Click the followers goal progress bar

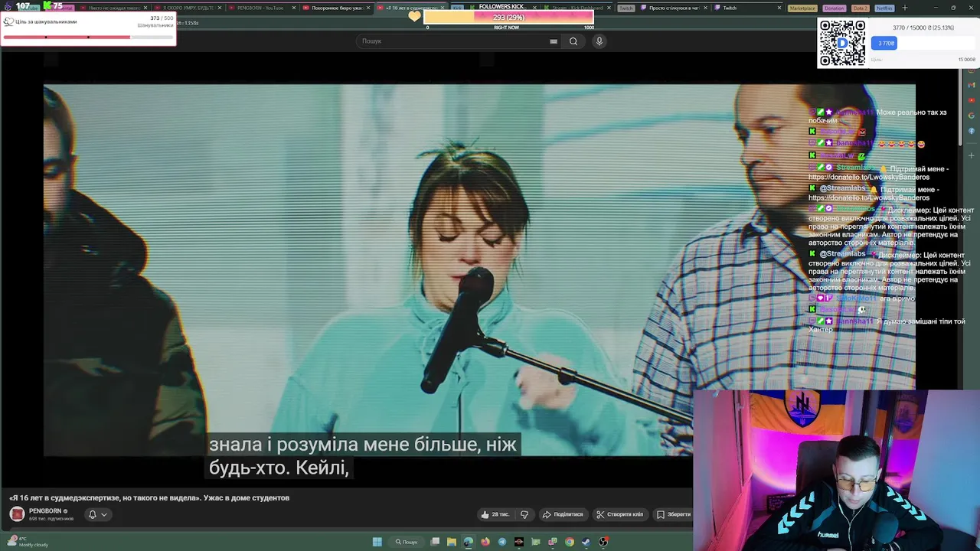pyautogui.click(x=88, y=37)
